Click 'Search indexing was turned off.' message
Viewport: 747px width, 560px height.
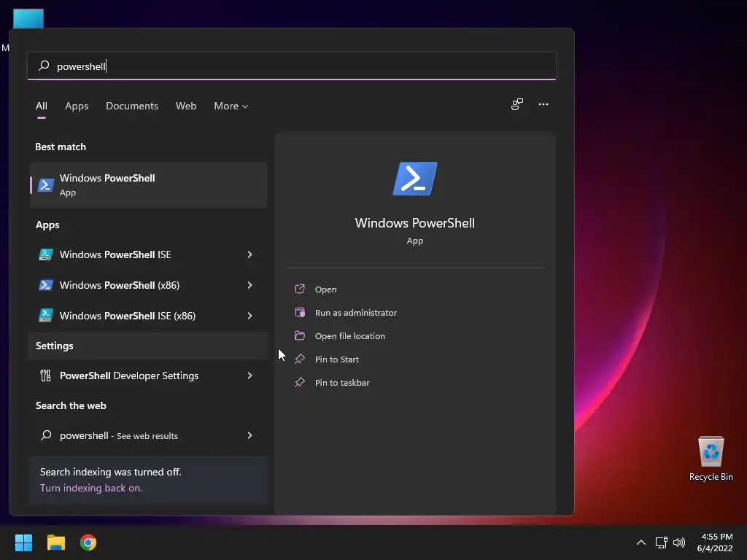tap(111, 472)
